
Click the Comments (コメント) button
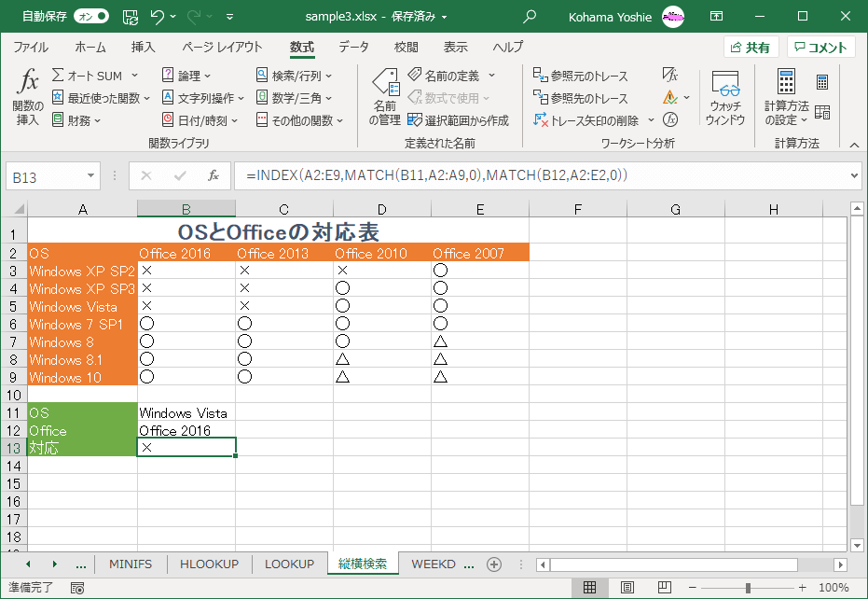pyautogui.click(x=821, y=47)
